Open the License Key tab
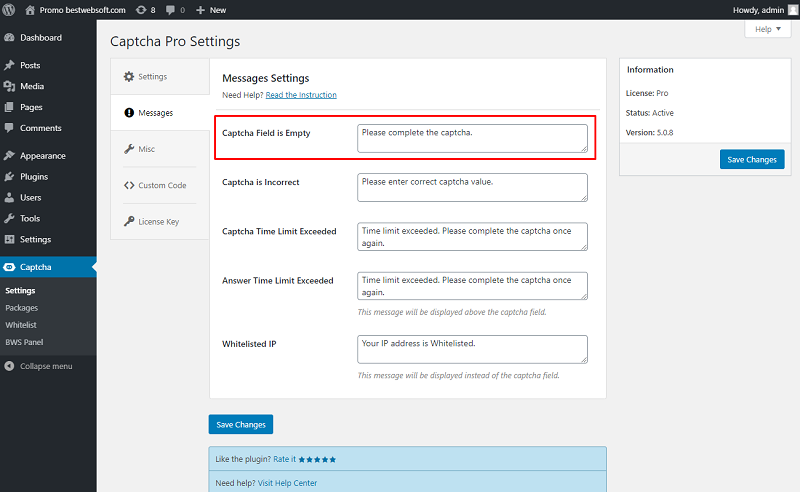 (x=160, y=222)
